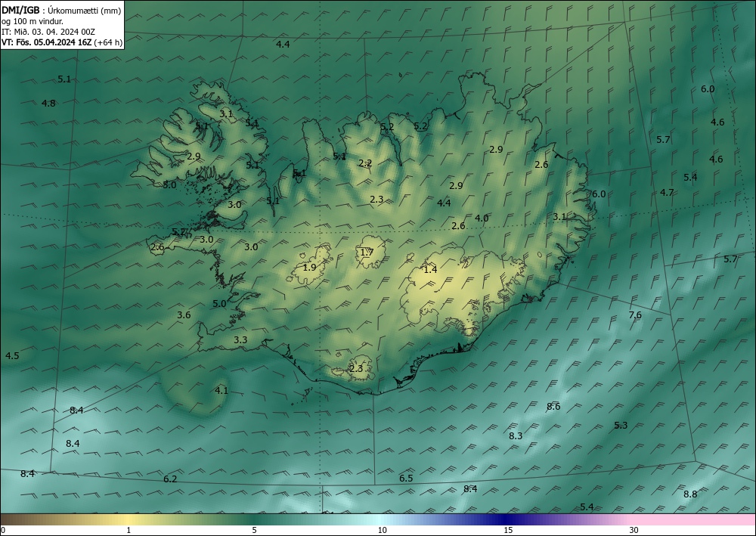Select the valid time 'VT: Fös. 05.04.2024 16Z'
Image resolution: width=756 pixels, height=536 pixels.
coord(46,42)
